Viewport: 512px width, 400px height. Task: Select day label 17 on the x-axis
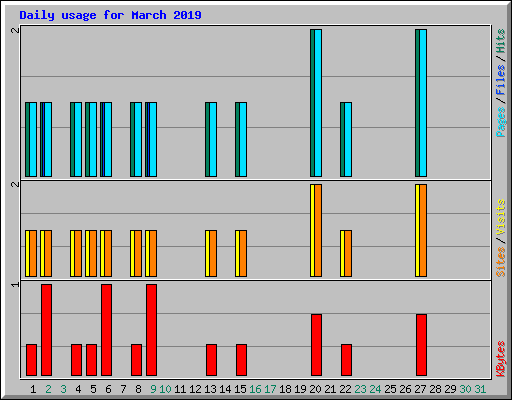coord(270,389)
